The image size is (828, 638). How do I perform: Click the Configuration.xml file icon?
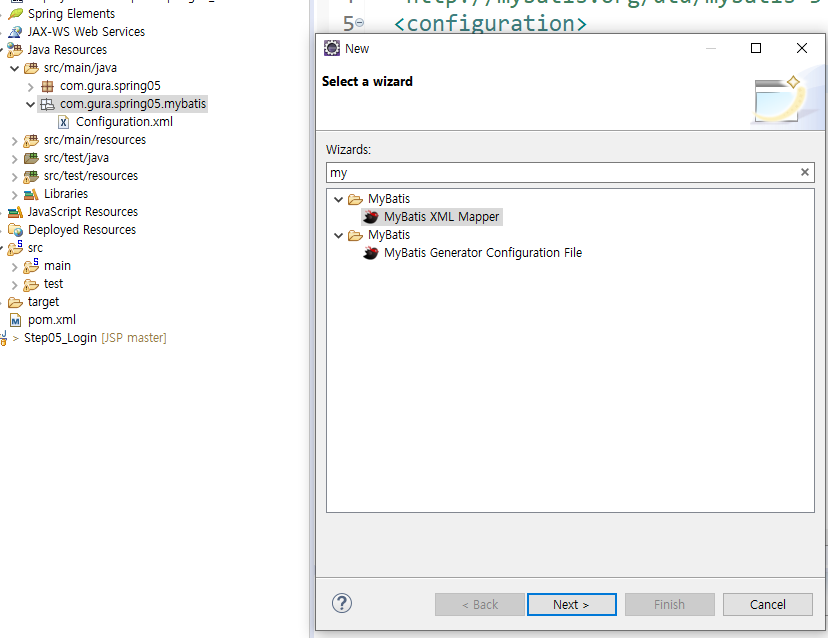(63, 122)
